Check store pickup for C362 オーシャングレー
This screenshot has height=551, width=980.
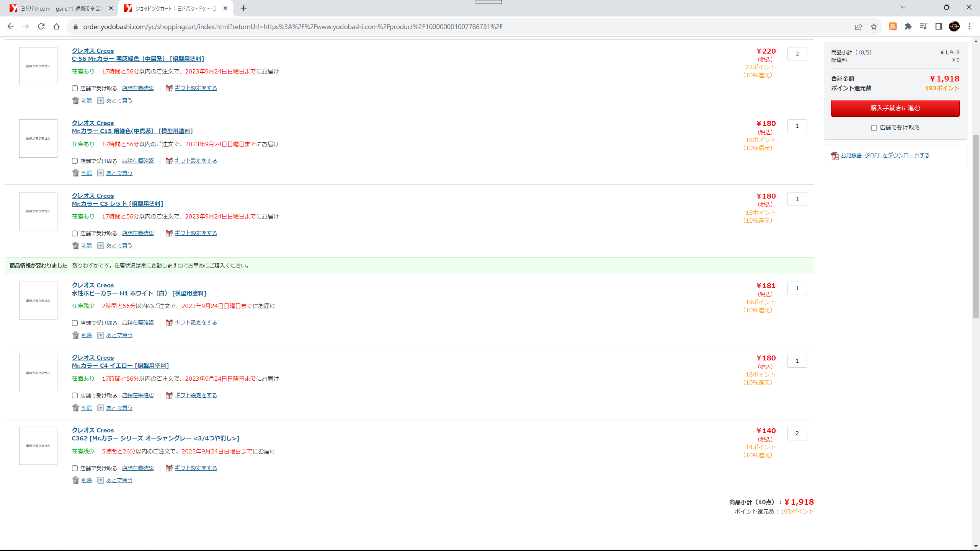tap(75, 468)
